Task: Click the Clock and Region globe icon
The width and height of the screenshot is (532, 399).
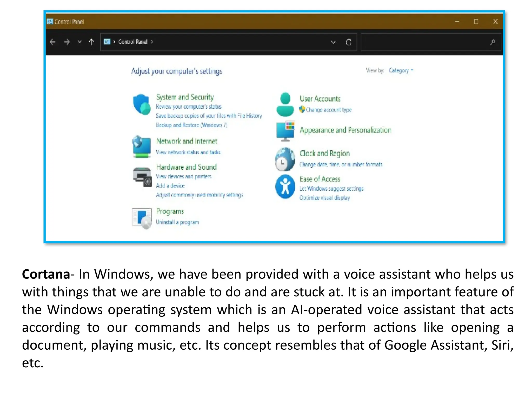Action: pyautogui.click(x=285, y=159)
